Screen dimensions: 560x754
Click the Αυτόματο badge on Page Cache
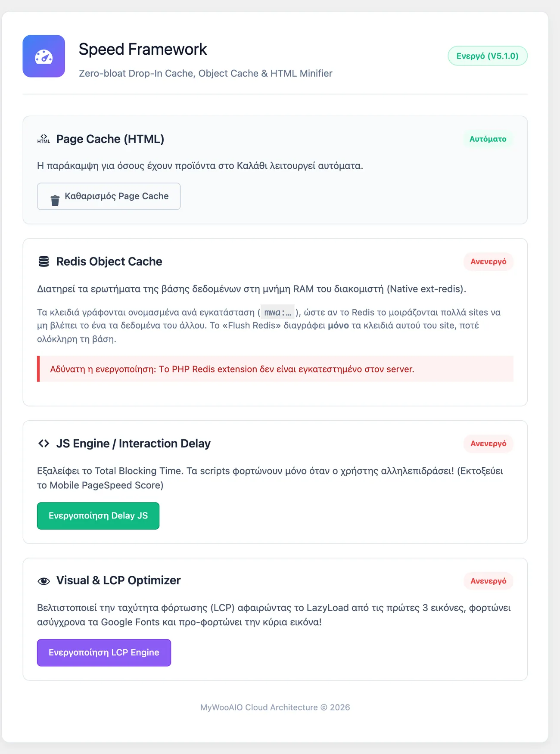click(x=488, y=139)
